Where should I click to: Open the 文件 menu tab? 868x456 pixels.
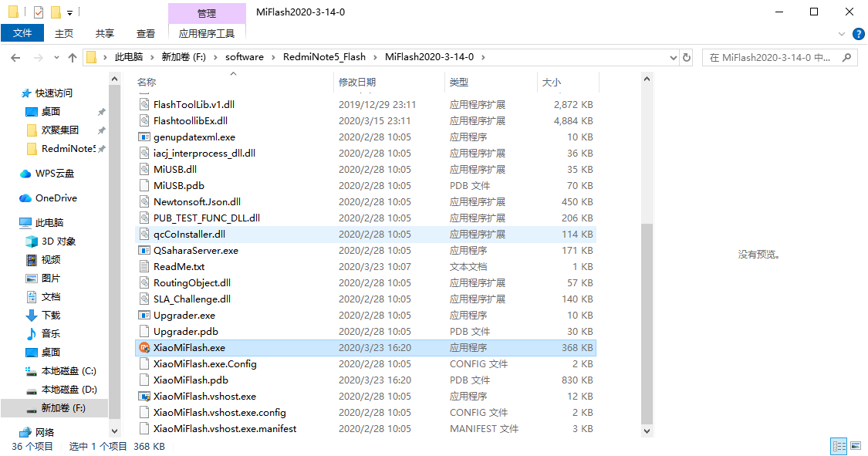click(x=22, y=33)
